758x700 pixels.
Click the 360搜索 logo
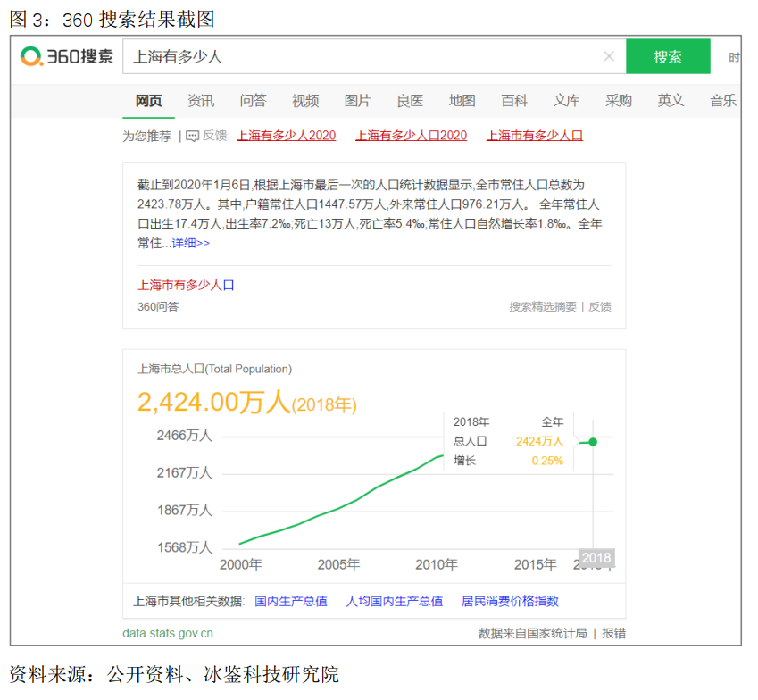pos(67,56)
